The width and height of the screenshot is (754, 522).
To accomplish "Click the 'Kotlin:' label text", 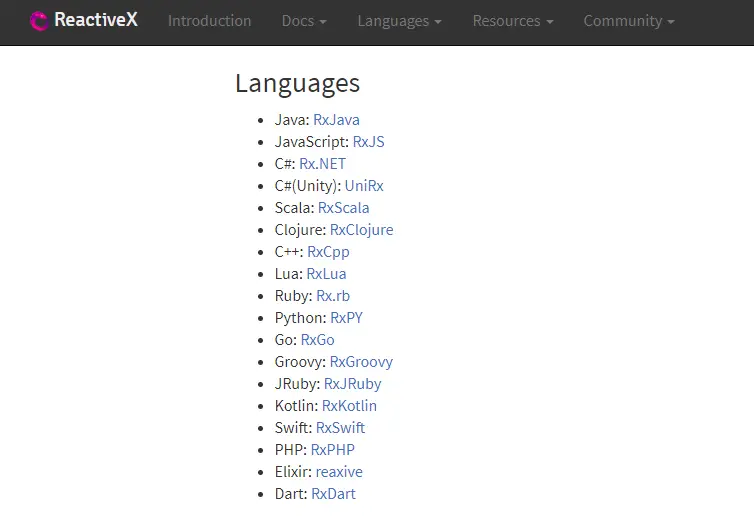I will [x=296, y=406].
